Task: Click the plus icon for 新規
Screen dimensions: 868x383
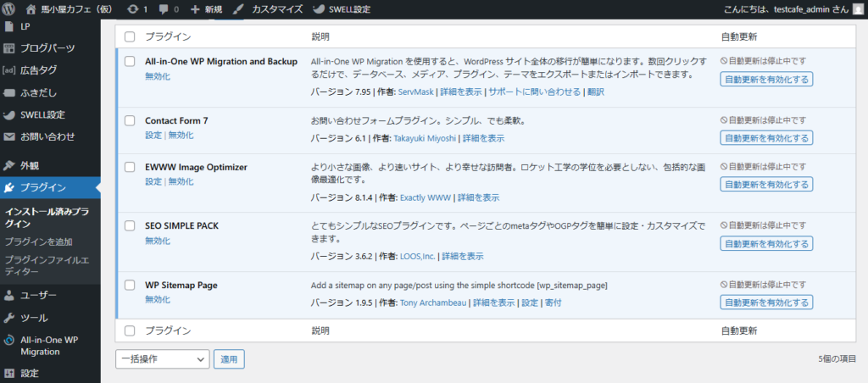Action: [195, 9]
